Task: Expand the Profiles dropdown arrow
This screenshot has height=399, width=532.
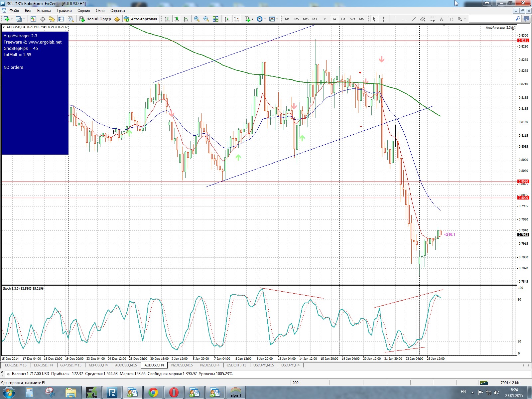Action: [x=24, y=19]
